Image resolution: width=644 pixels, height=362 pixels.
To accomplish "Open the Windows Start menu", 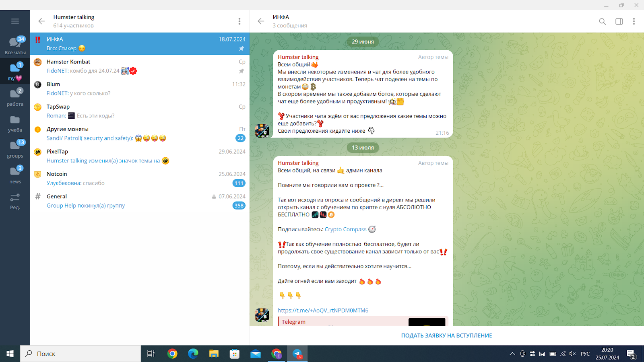I will (10, 354).
